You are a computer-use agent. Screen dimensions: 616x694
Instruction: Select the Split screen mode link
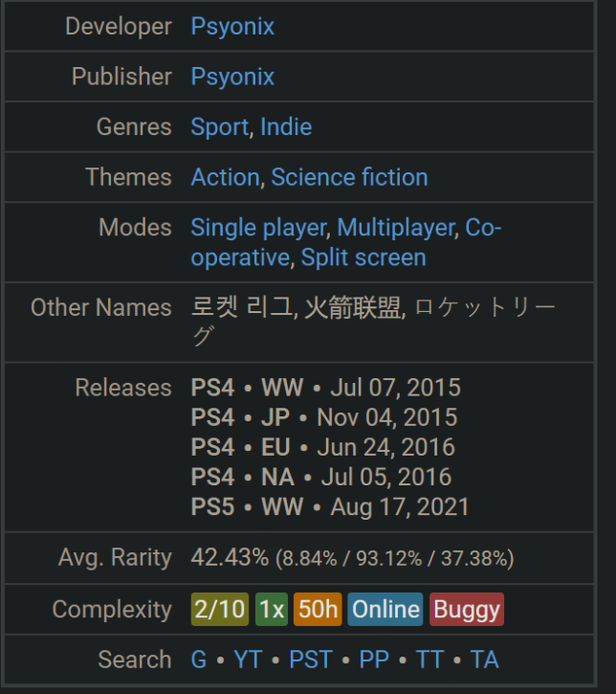tap(363, 258)
